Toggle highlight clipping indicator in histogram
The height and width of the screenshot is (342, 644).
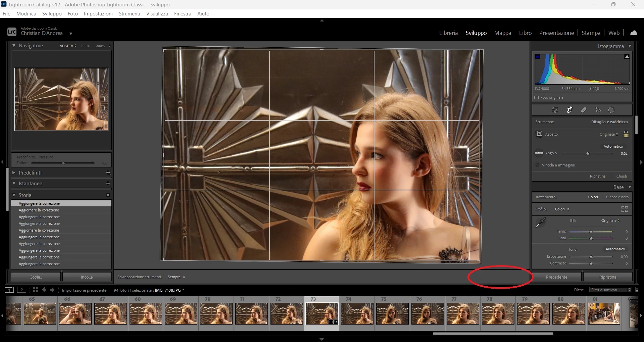click(627, 56)
